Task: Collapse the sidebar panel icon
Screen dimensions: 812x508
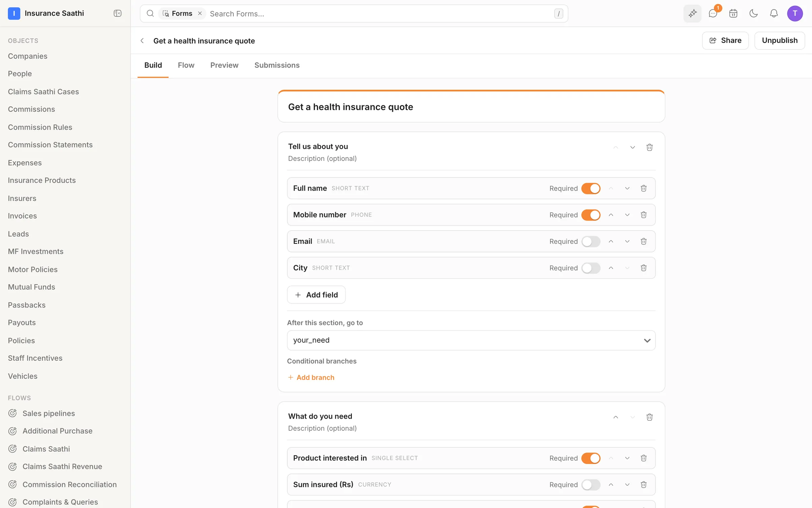Action: [117, 13]
